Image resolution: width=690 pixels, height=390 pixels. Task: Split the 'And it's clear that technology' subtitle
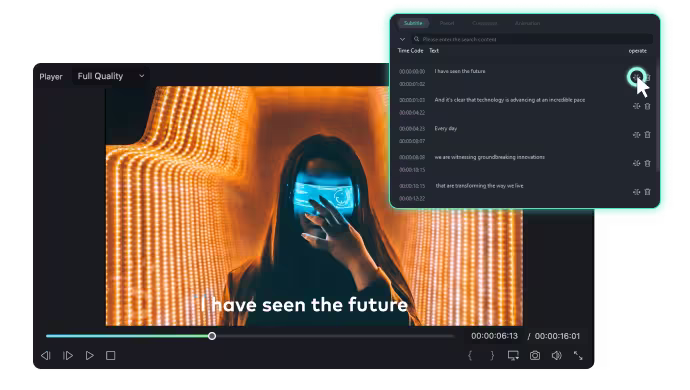coord(636,106)
